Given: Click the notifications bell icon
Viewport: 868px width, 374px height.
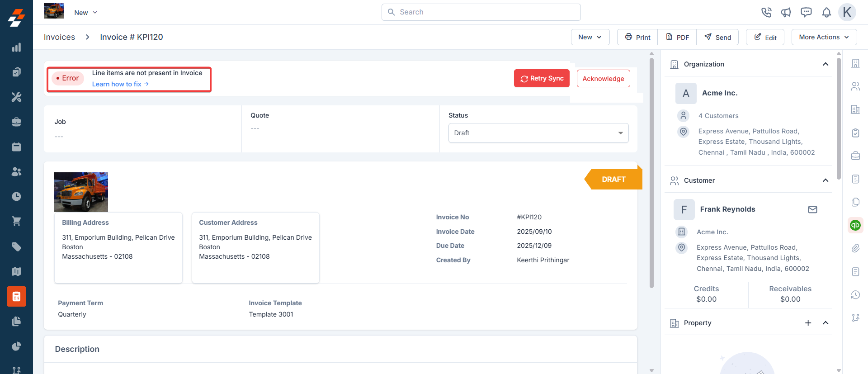Looking at the screenshot, I should tap(826, 12).
